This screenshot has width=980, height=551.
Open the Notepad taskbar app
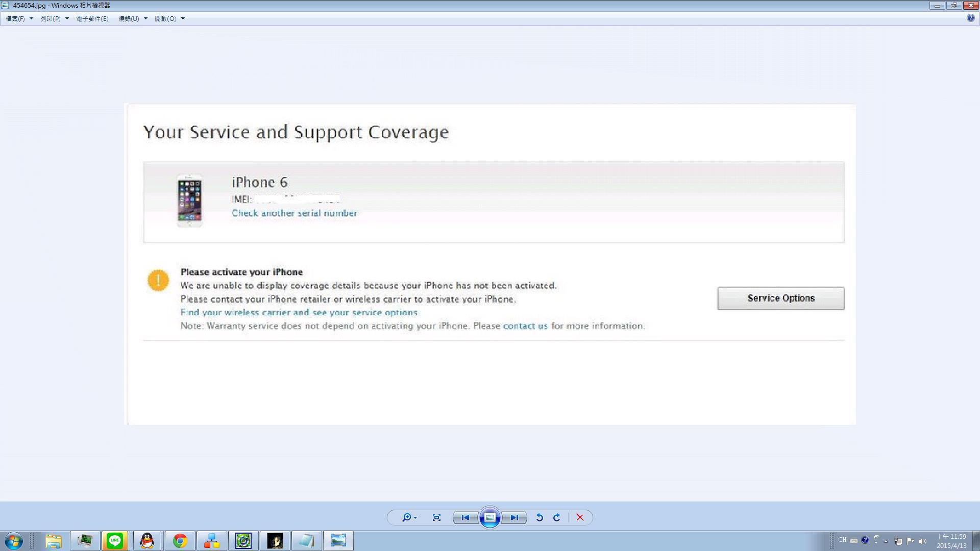[307, 541]
